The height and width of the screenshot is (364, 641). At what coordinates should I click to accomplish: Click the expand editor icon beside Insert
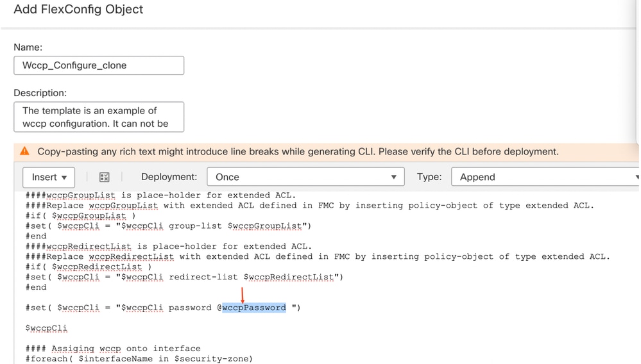pyautogui.click(x=104, y=177)
